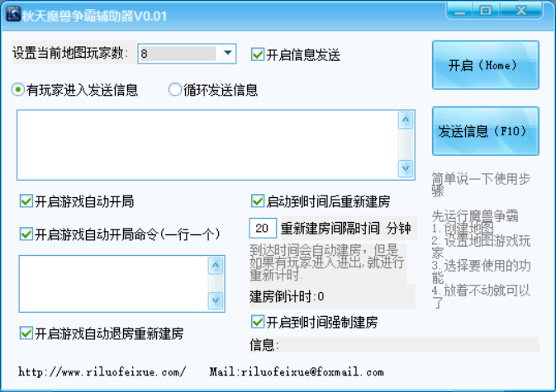This screenshot has height=392, width=556.
Task: Toggle 开启游戏自动退房重新建房 checkbox
Action: tap(26, 333)
